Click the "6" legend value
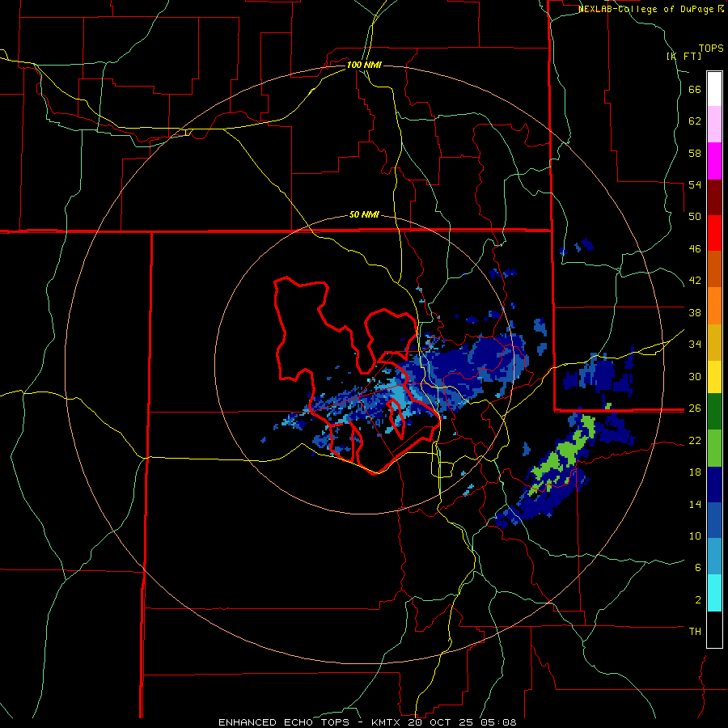Viewport: 728px width, 728px height. click(x=698, y=567)
